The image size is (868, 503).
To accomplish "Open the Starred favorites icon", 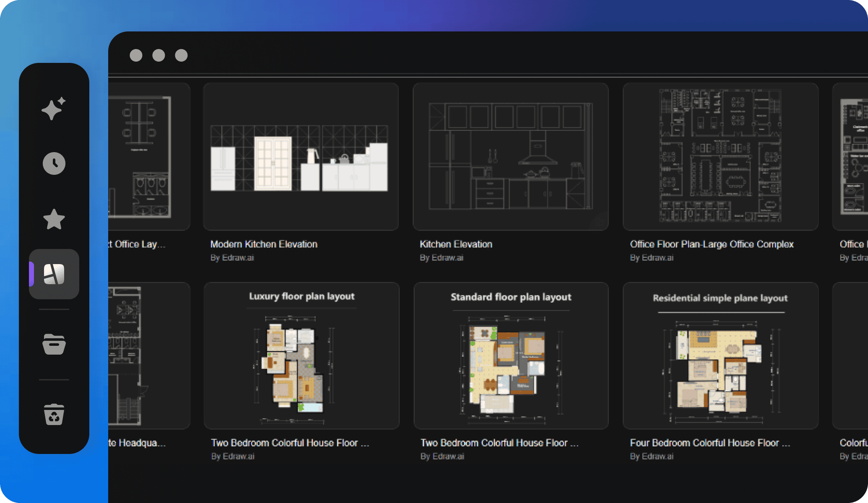I will tap(54, 219).
